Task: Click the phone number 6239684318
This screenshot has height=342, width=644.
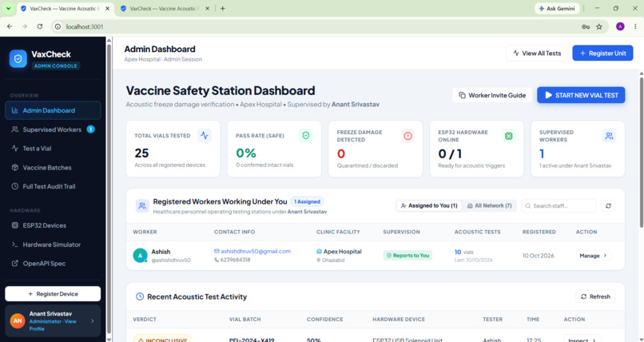Action: (x=235, y=260)
